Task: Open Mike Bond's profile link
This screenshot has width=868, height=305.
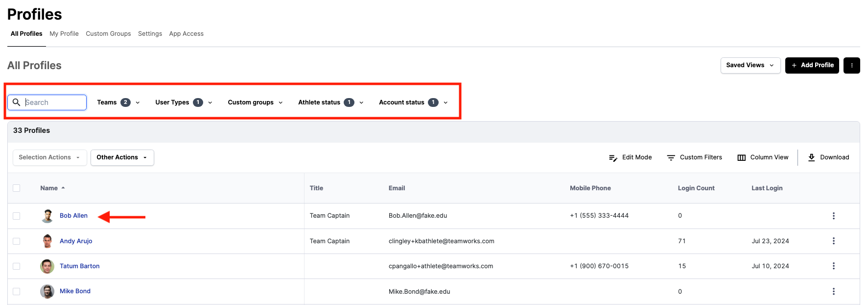Action: (75, 291)
